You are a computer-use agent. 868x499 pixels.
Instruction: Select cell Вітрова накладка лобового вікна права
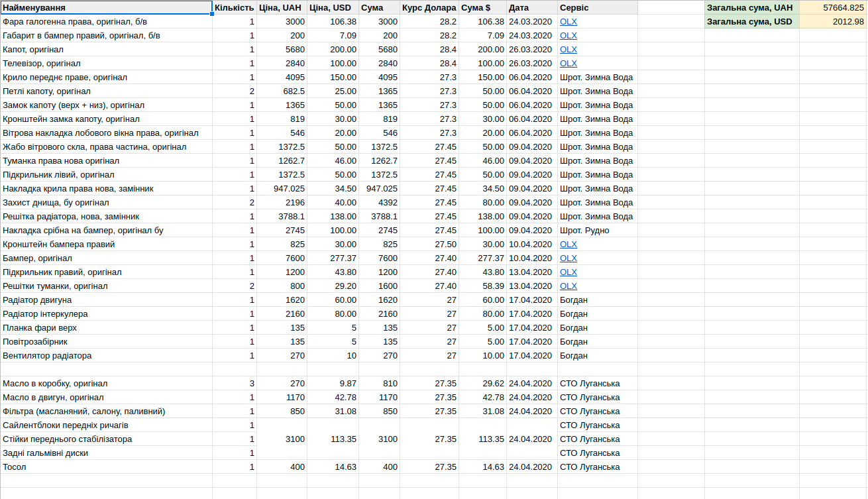point(106,133)
